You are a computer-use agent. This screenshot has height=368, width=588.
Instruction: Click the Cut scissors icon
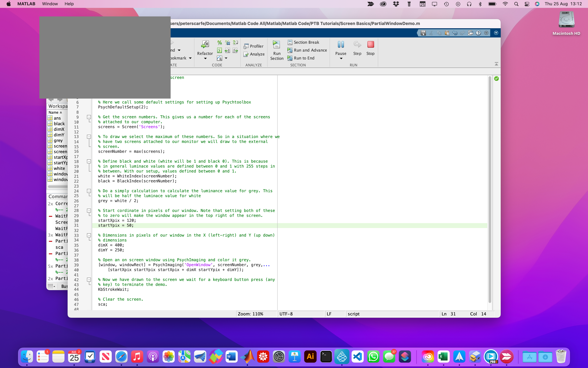click(431, 33)
